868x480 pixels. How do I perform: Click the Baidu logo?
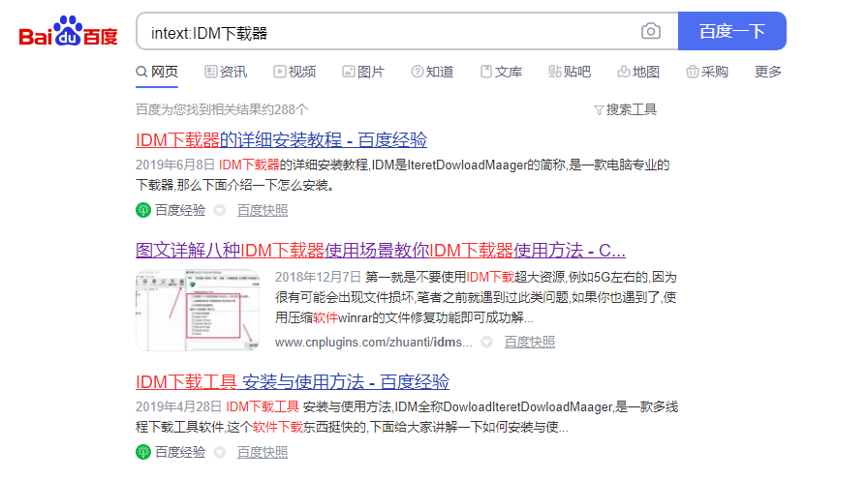[x=68, y=31]
